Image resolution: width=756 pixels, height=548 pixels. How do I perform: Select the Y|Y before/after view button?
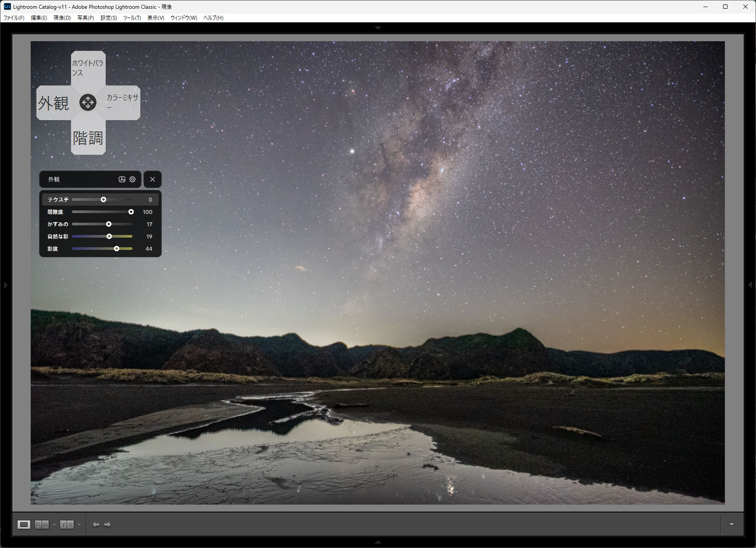[x=67, y=524]
